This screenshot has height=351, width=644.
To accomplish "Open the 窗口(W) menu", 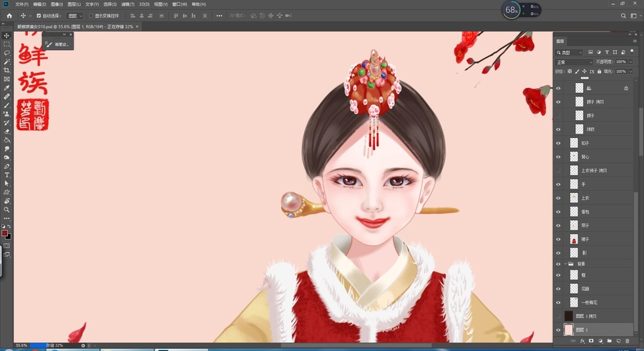I will (x=180, y=4).
